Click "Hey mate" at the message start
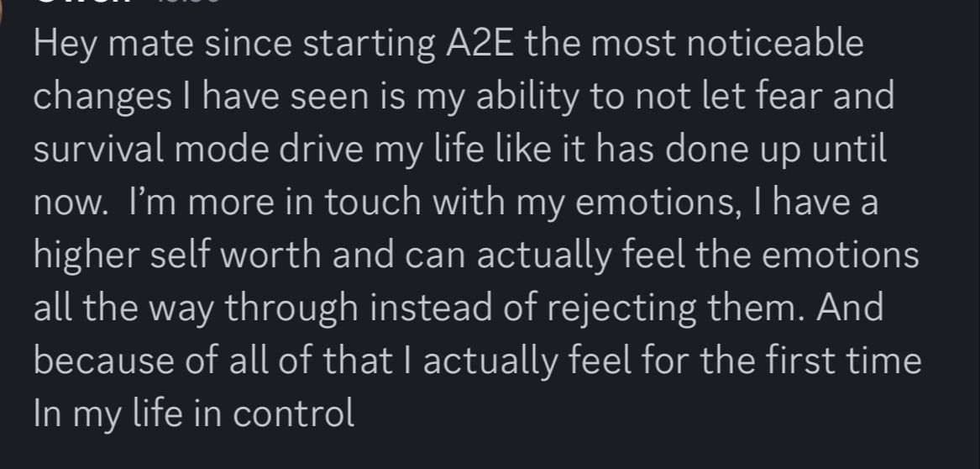Screen dimensions: 980x469 tap(113, 45)
